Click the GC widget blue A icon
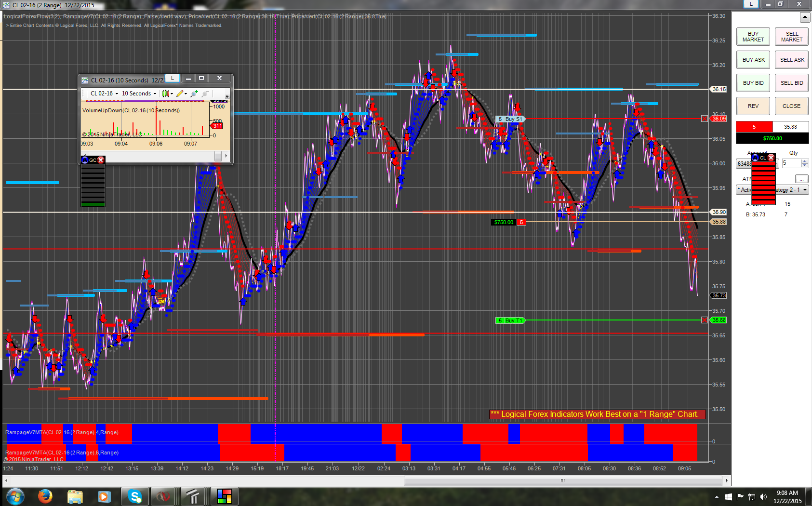The height and width of the screenshot is (506, 812). tap(85, 160)
